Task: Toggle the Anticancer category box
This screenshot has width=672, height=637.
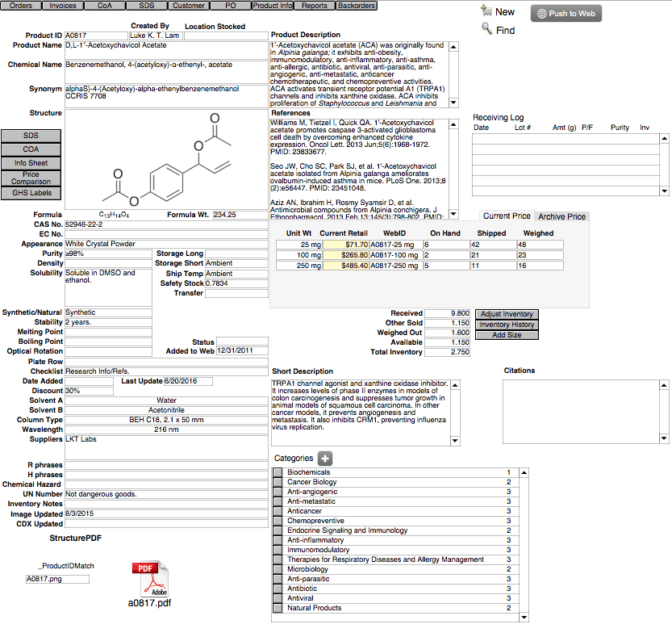Action: [278, 511]
